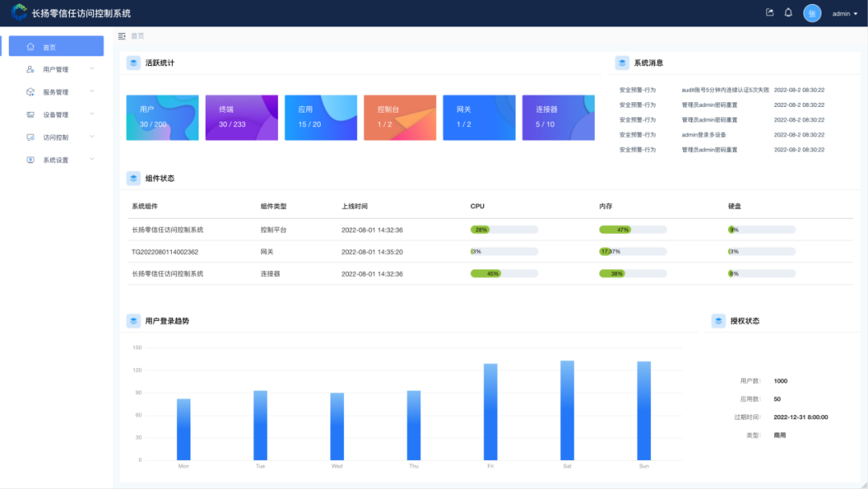The image size is (868, 489).
Task: Click the 组件状态 section icon
Action: [x=133, y=178]
